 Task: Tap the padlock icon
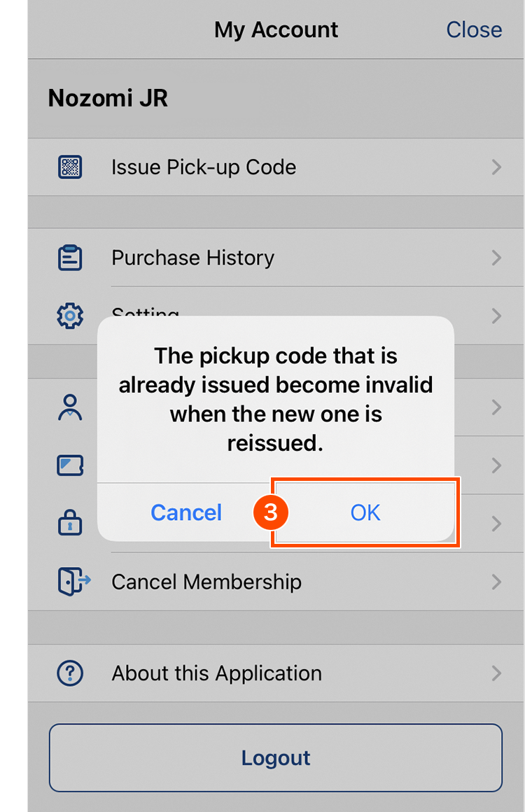[x=69, y=523]
